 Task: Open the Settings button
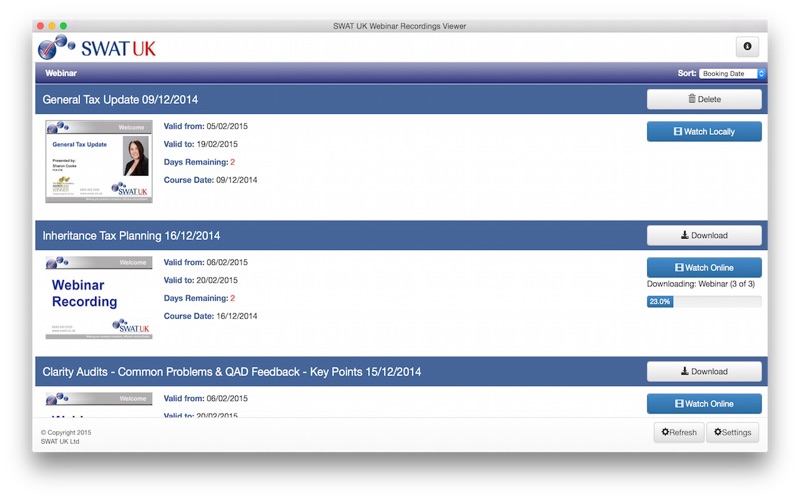[x=733, y=433]
